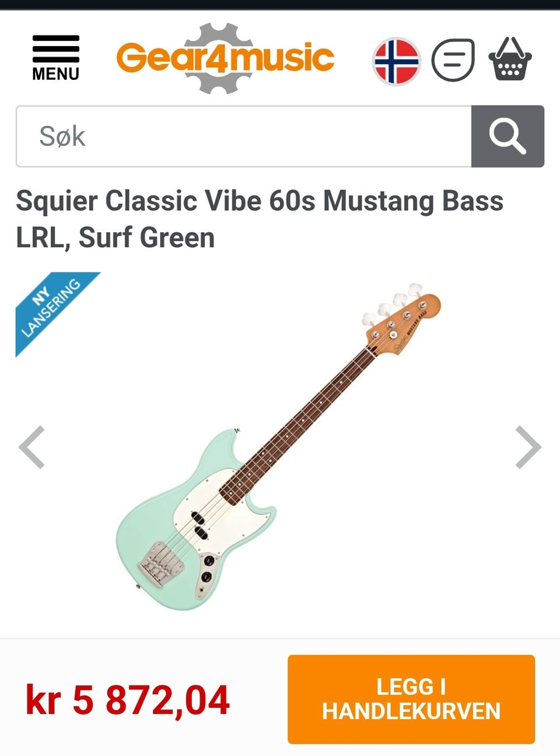Screen dimensions: 560x756
Task: Add the bass with LEGG I HANDLEKURVEN
Action: [411, 699]
